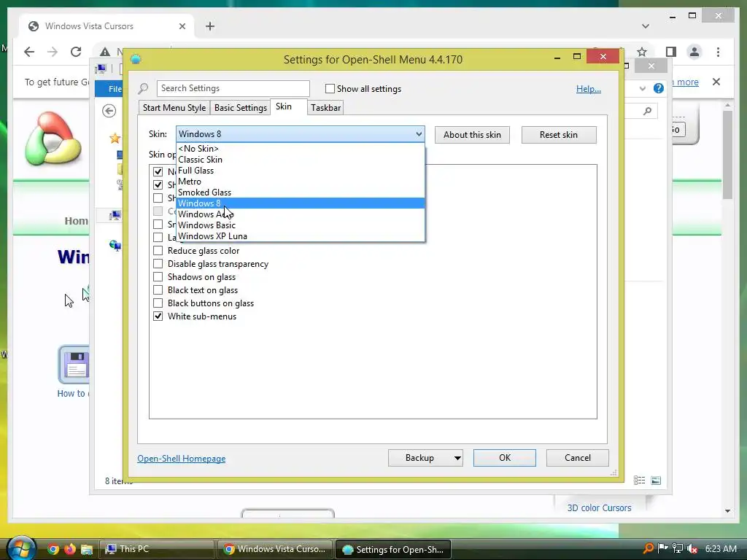The height and width of the screenshot is (560, 747).
Task: Bookmark page with Chrome star icon
Action: click(x=642, y=52)
